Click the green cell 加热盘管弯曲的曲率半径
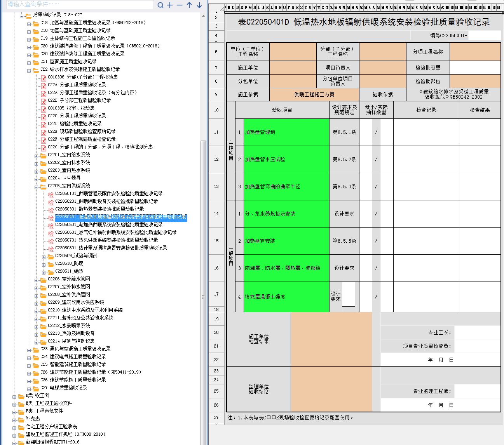 [286, 186]
